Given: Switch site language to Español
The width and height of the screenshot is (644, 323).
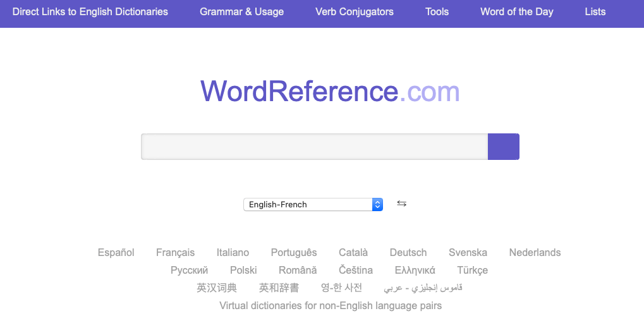Looking at the screenshot, I should [116, 252].
